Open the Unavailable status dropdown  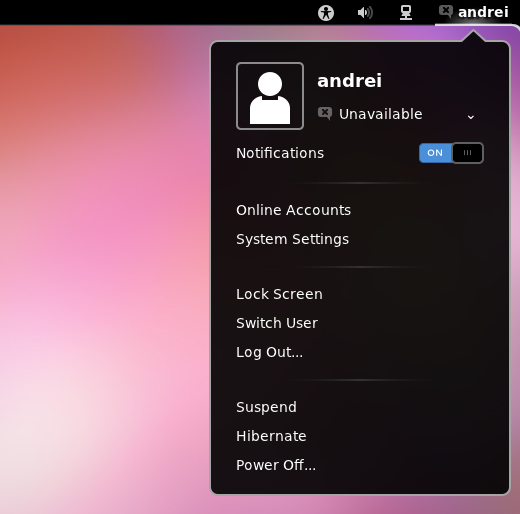click(x=396, y=114)
